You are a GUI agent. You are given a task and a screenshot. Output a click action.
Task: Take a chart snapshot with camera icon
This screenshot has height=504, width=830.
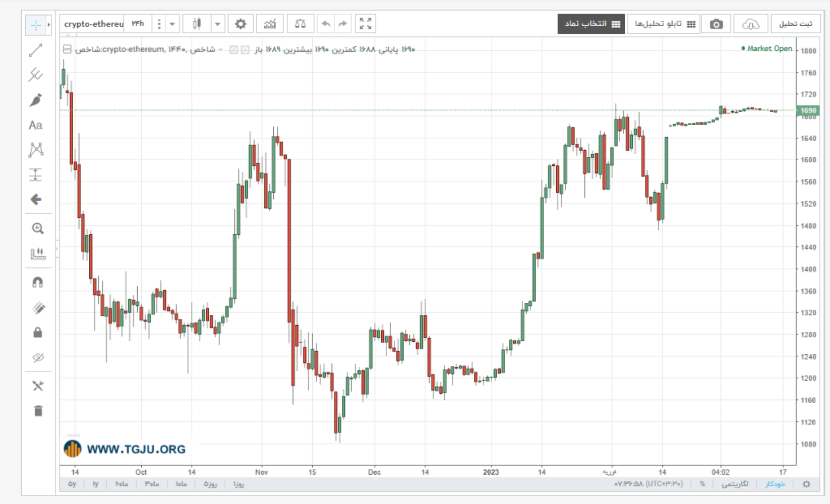(x=716, y=24)
